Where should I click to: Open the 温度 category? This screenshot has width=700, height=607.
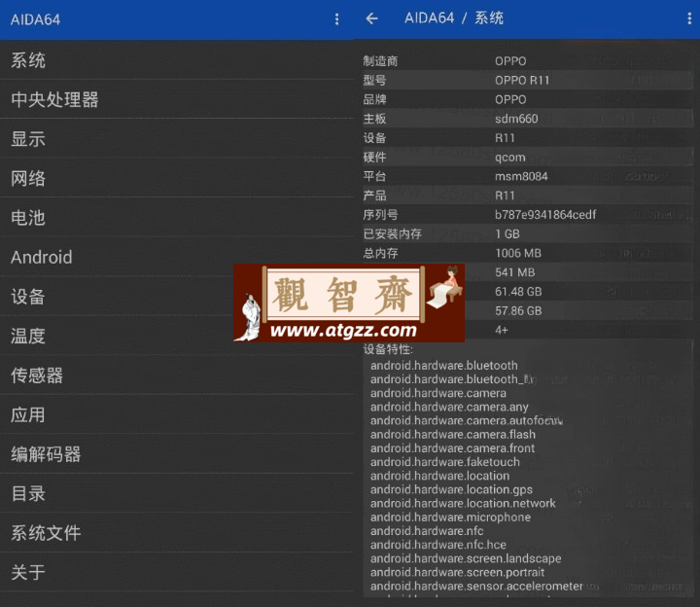177,336
